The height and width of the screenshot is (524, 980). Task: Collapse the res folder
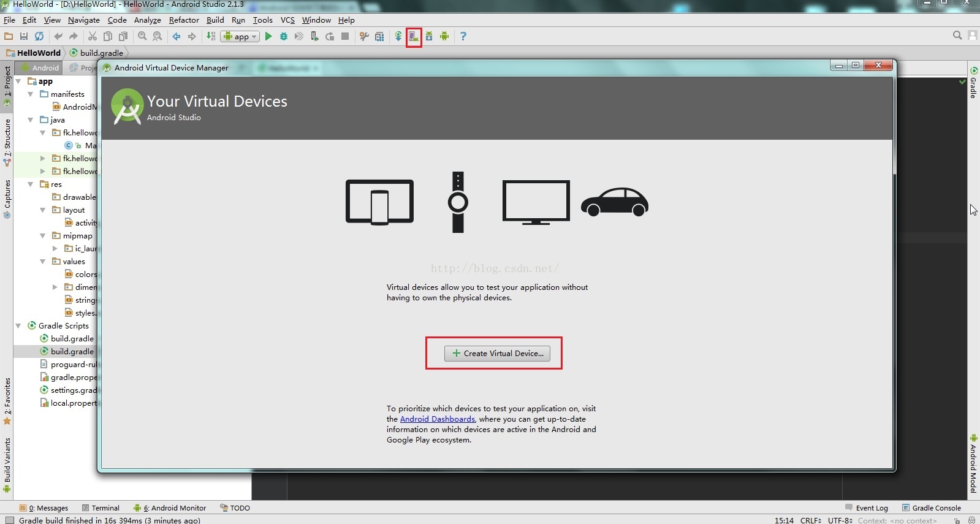coord(31,184)
